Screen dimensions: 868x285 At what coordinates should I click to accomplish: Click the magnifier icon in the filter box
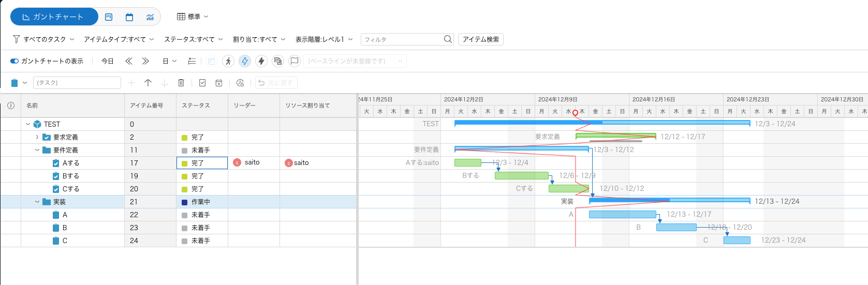pyautogui.click(x=448, y=39)
